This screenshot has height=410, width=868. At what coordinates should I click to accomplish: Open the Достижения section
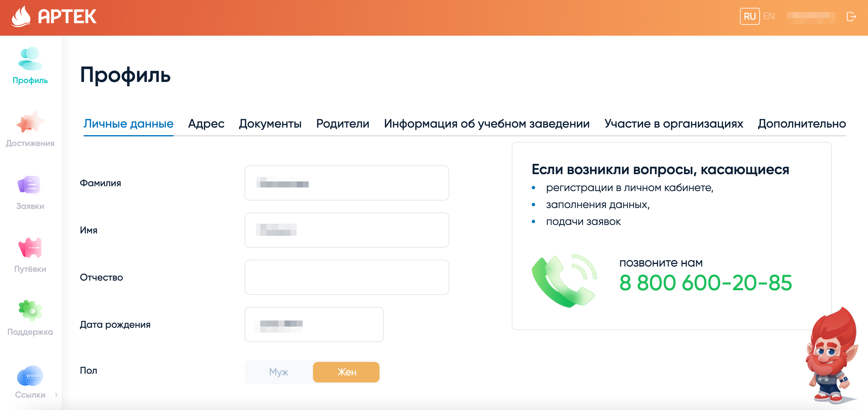click(x=30, y=127)
